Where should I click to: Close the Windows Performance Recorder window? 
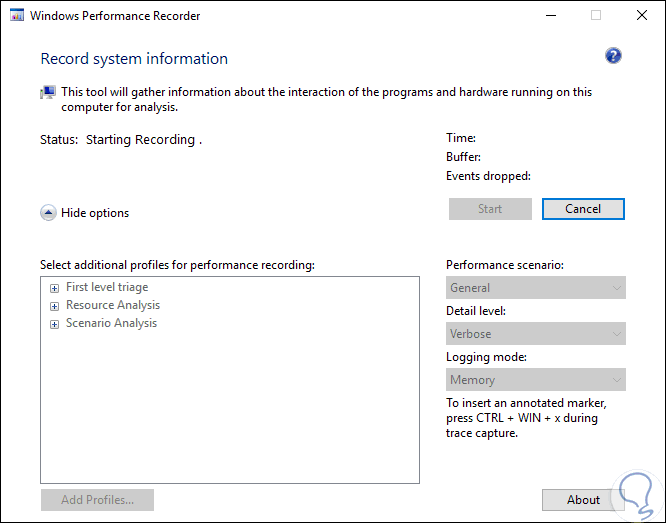(641, 16)
